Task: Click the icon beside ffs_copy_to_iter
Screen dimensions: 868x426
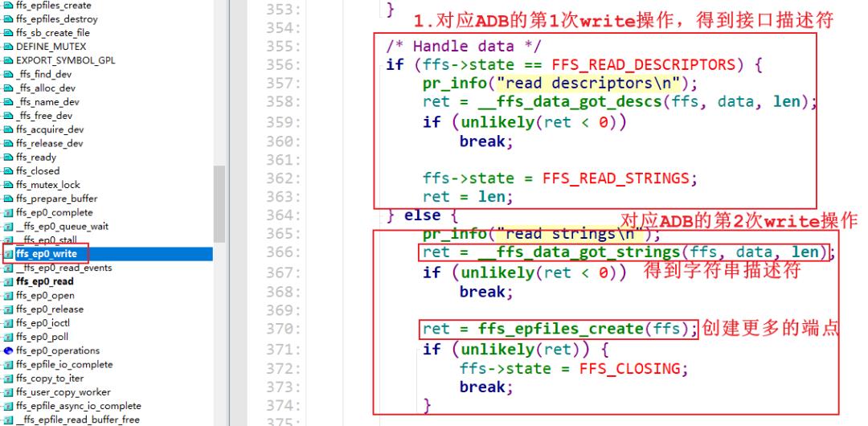Action: [8, 379]
